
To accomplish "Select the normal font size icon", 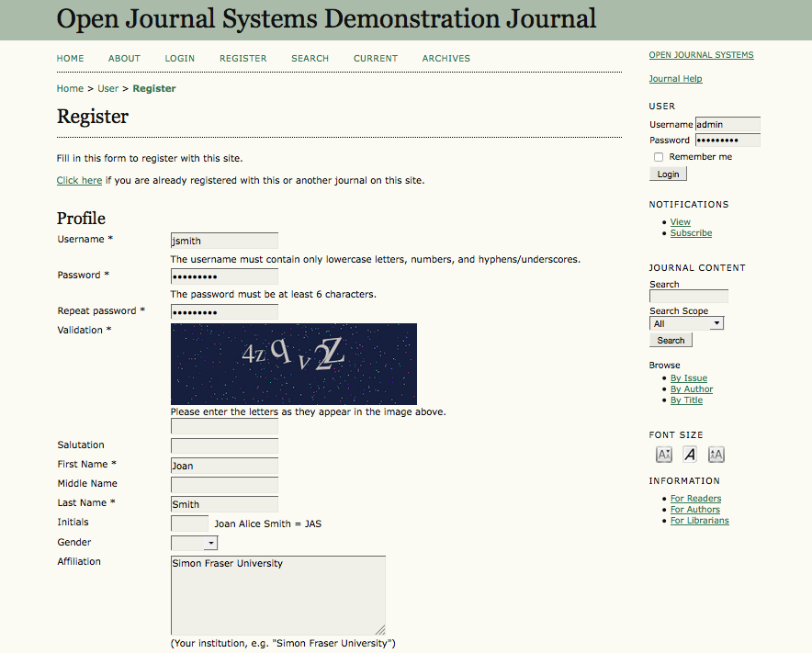I will pos(690,454).
